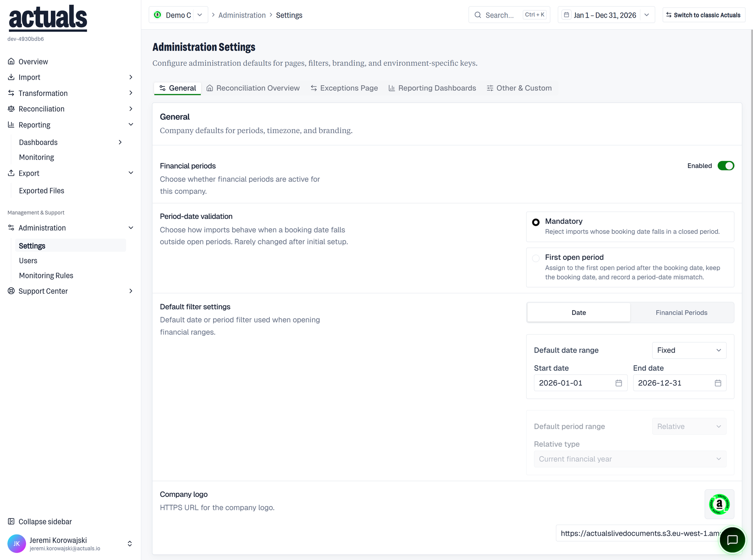This screenshot has width=753, height=560.
Task: Click the Import download icon
Action: pos(11,77)
